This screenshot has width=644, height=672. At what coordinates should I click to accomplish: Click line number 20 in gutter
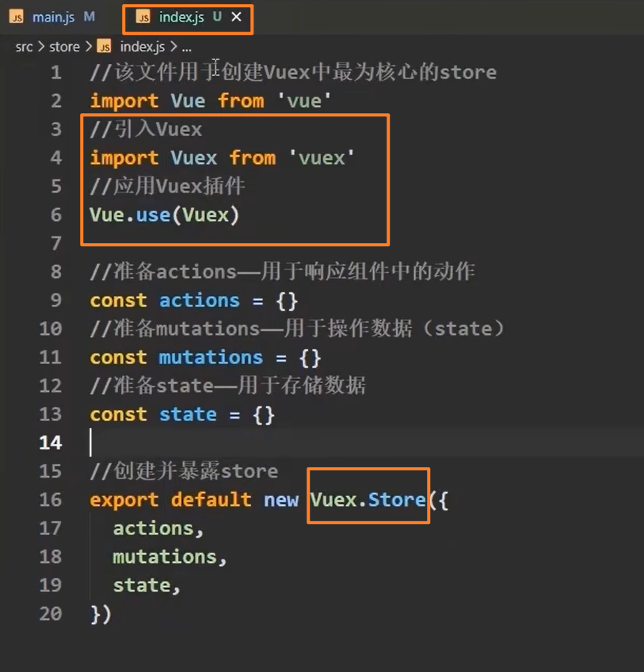(51, 613)
